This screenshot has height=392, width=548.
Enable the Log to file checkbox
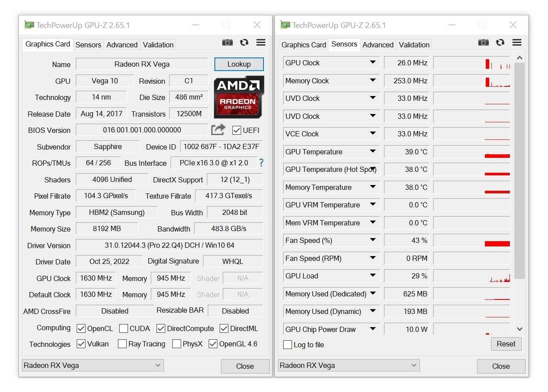pyautogui.click(x=288, y=345)
